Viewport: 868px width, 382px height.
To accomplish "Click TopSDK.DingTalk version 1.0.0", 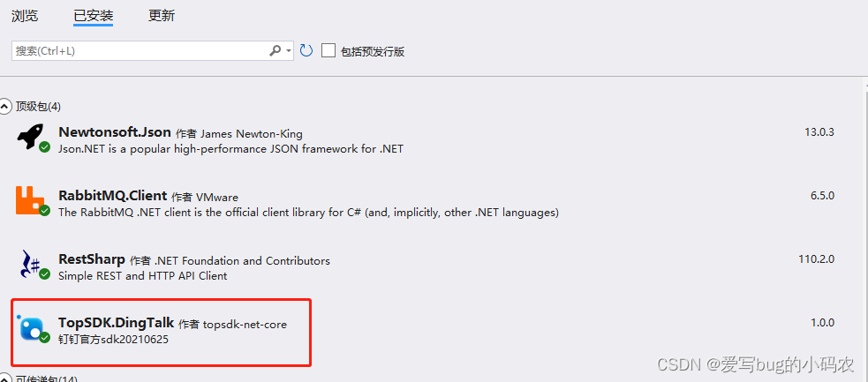I will point(822,323).
